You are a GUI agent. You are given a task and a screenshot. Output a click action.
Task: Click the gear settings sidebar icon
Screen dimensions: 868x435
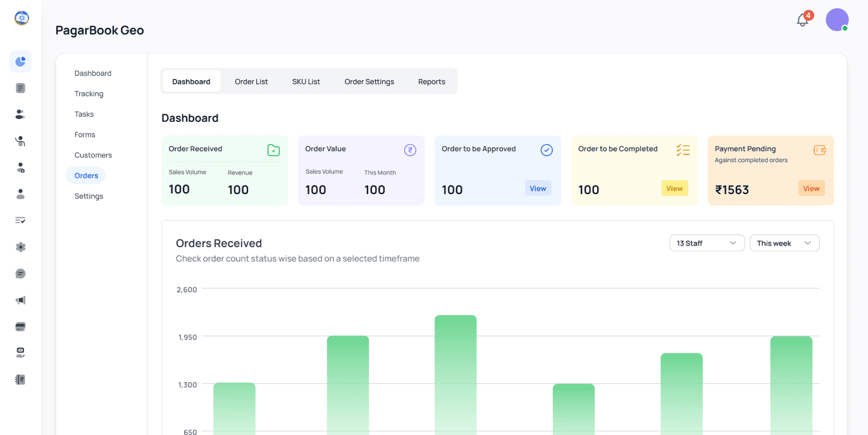20,247
